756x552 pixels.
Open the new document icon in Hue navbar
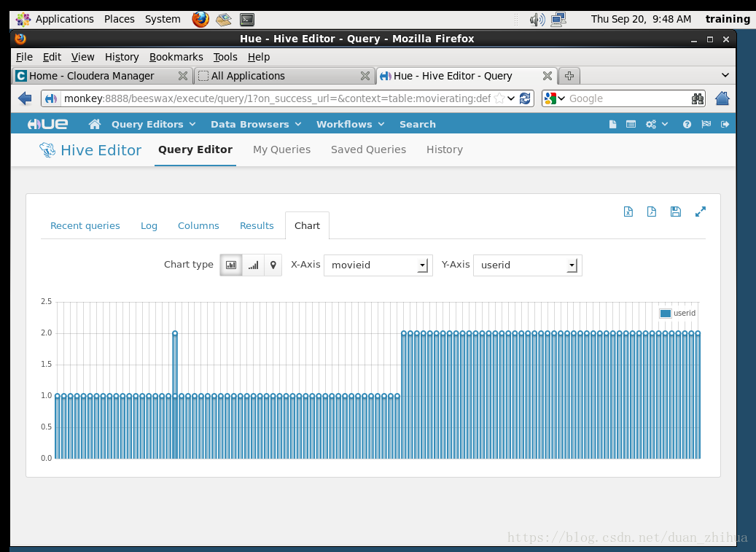pos(613,125)
